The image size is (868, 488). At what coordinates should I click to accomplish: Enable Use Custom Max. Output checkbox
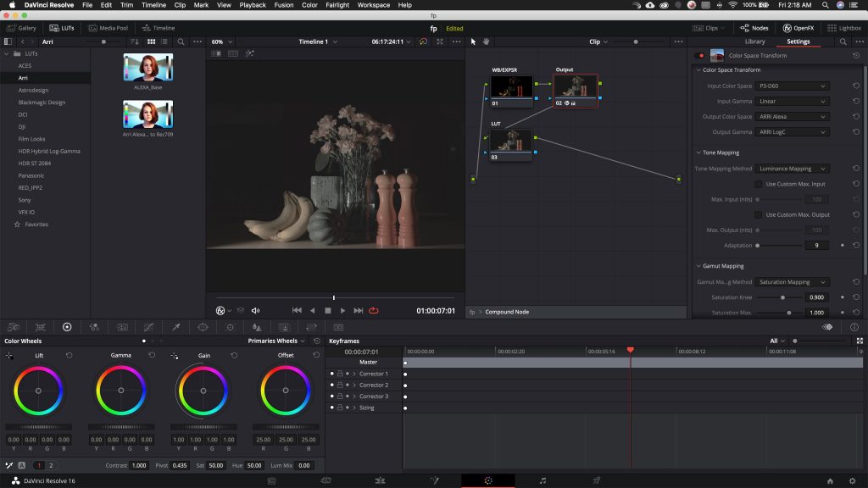(x=758, y=214)
